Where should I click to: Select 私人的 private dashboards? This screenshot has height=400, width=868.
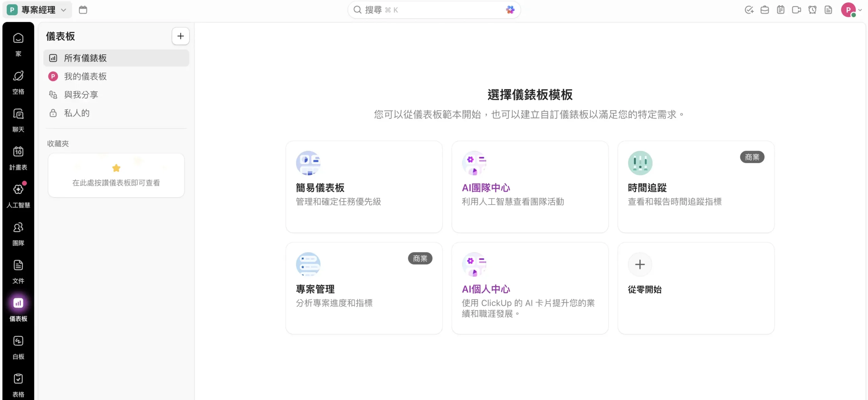click(x=77, y=113)
